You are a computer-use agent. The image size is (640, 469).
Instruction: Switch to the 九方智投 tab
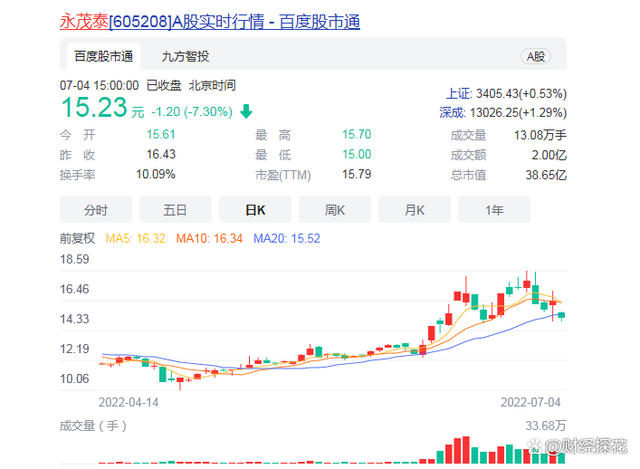(185, 56)
